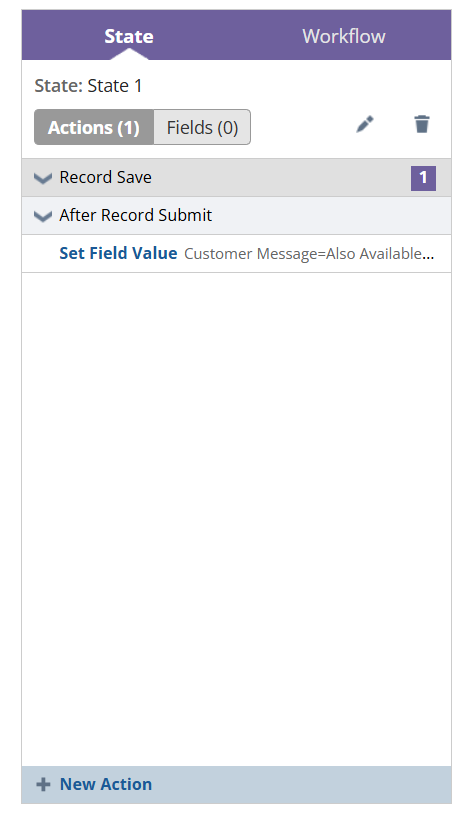Switch to the Fields (0) view
Screen dimensions: 474x819
pyautogui.click(x=202, y=127)
